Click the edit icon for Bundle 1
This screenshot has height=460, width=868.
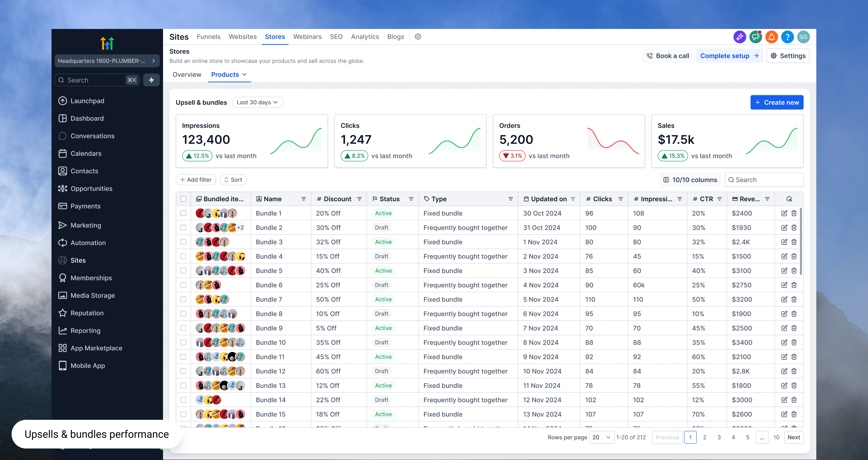pos(784,213)
